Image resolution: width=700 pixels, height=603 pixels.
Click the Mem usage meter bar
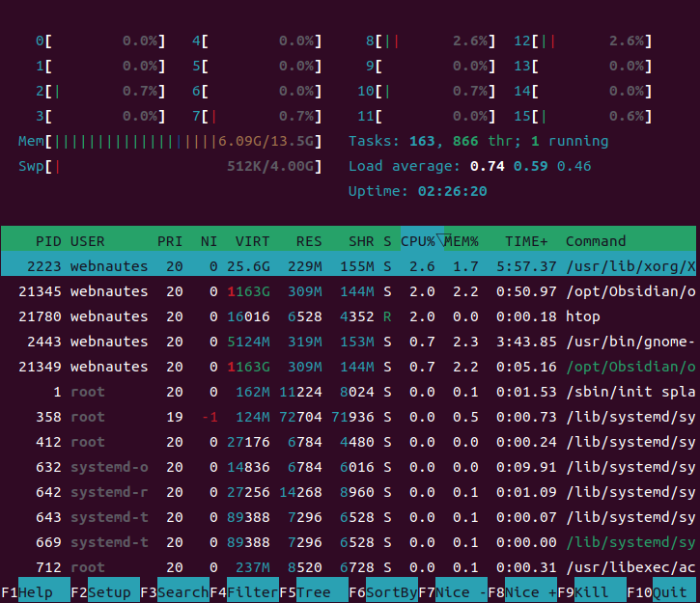click(x=170, y=141)
